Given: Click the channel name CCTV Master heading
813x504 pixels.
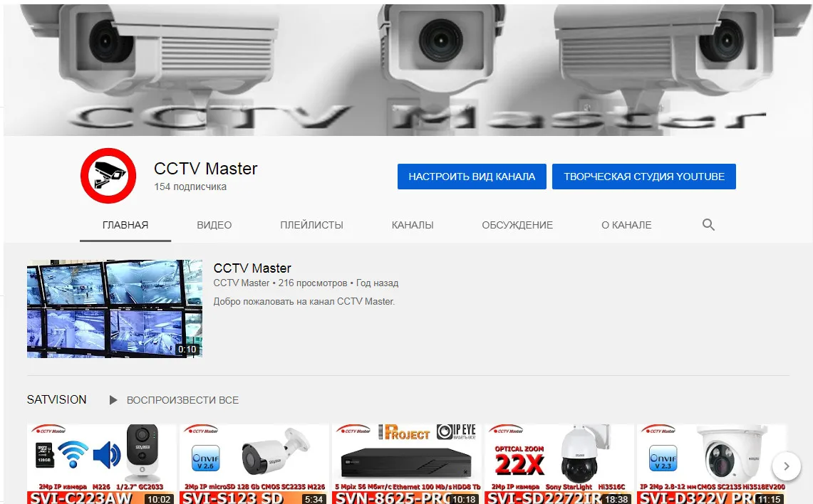Looking at the screenshot, I should (206, 168).
